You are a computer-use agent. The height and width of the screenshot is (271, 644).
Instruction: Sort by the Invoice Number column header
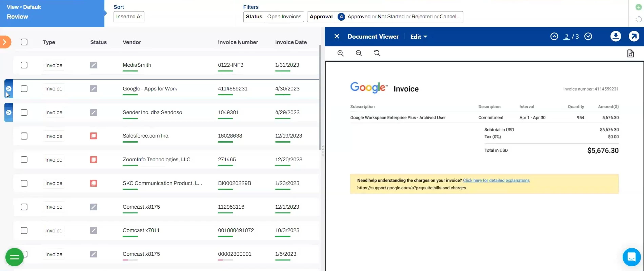coord(238,42)
